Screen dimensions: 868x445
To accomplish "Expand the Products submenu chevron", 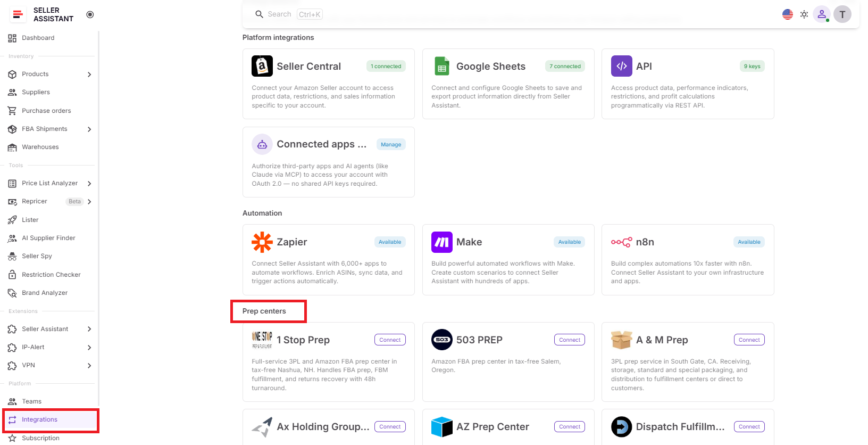I will 89,75.
